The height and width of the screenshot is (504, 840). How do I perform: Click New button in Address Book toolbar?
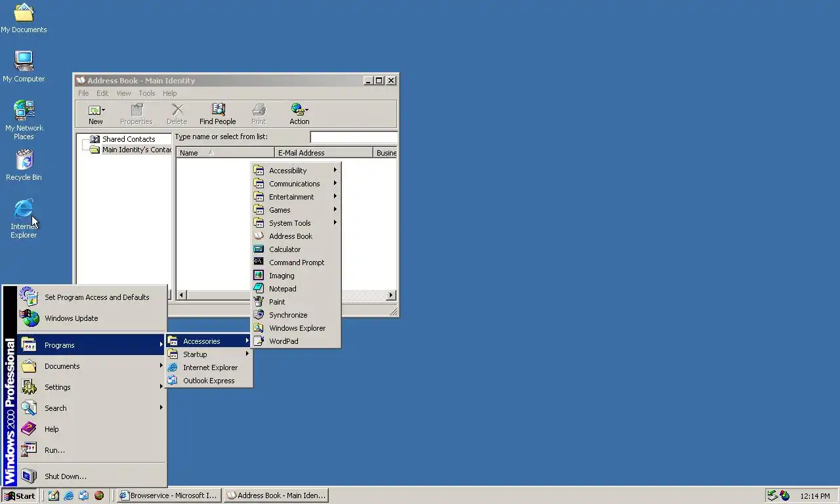tap(96, 114)
